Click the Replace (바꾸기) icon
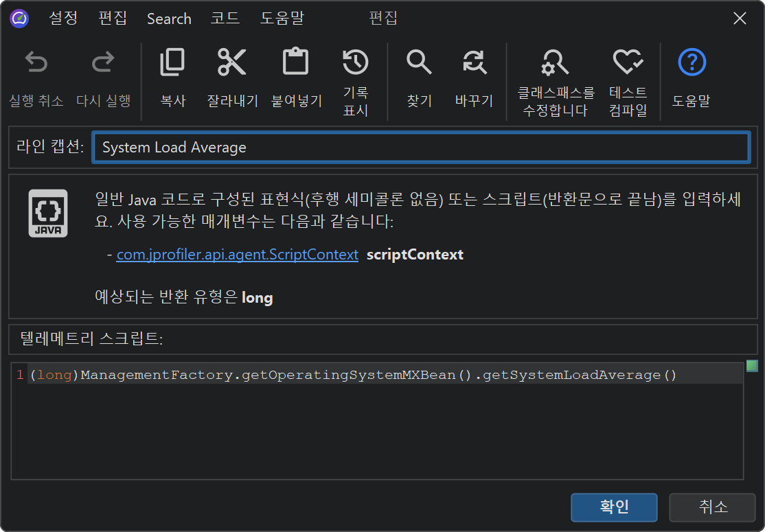The image size is (765, 532). pos(474,62)
